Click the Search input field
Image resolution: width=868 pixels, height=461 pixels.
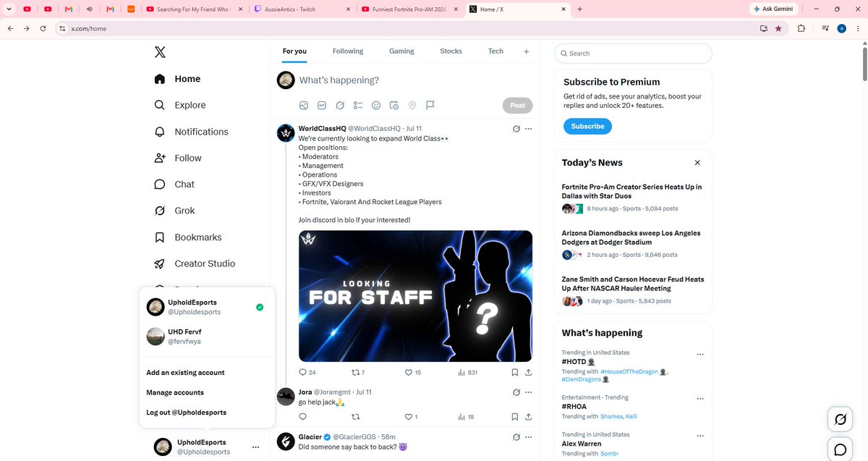(633, 54)
